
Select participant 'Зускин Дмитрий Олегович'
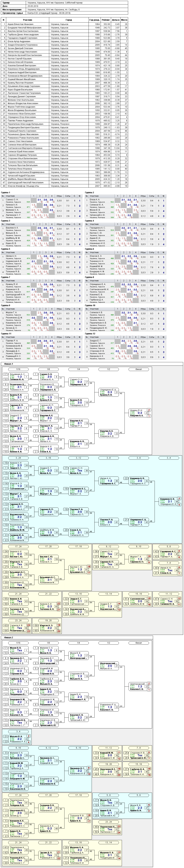click(x=20, y=48)
